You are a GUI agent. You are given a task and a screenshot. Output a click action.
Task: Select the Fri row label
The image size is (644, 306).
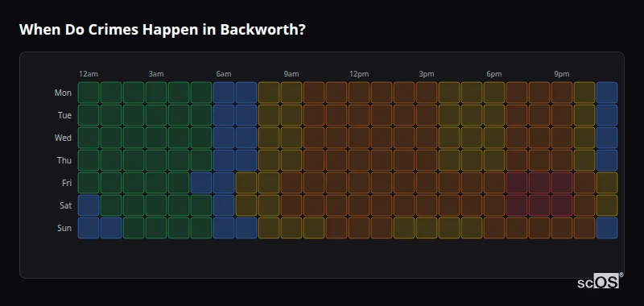(67, 183)
